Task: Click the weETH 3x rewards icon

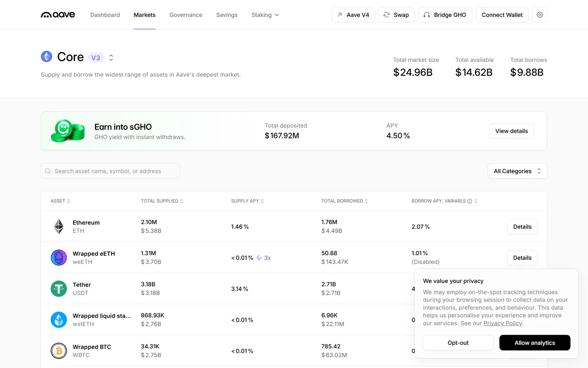Action: (259, 258)
